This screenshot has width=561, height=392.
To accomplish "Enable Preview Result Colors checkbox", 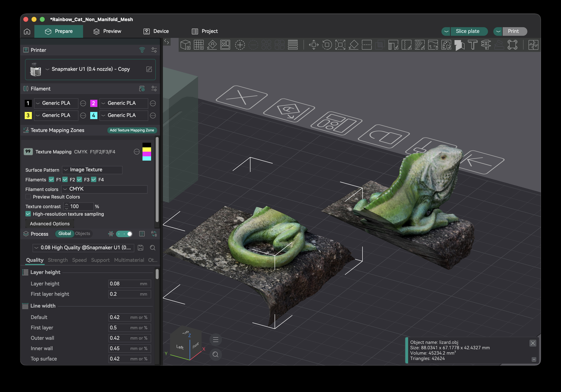I will click(x=28, y=197).
